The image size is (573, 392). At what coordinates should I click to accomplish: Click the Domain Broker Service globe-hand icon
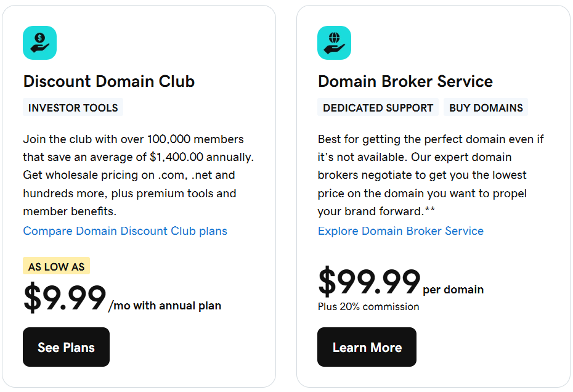[335, 43]
